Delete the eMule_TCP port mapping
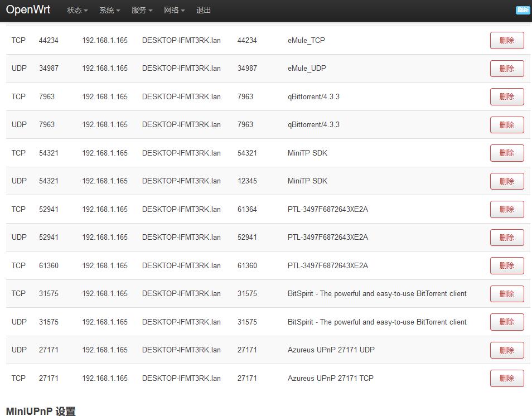 [x=506, y=41]
